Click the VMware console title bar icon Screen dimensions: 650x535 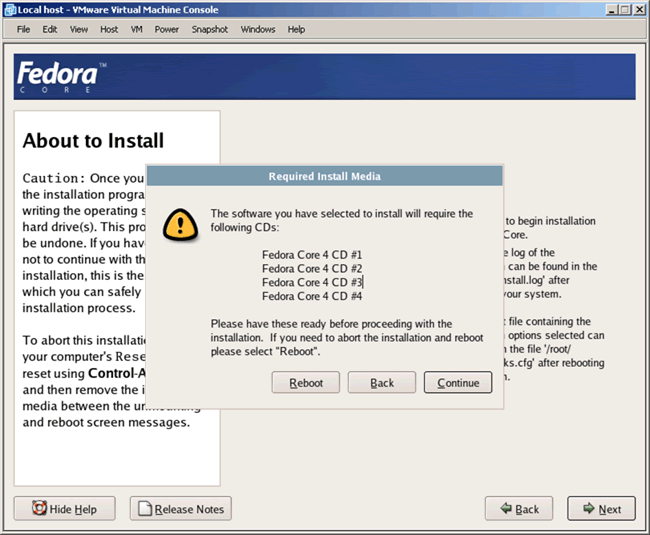9,9
